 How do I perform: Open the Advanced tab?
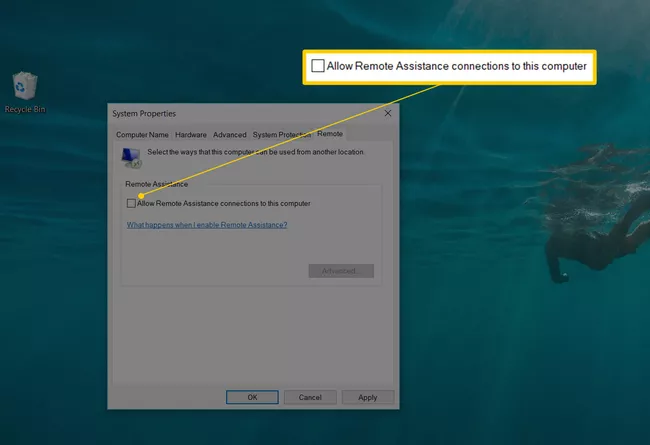(230, 135)
